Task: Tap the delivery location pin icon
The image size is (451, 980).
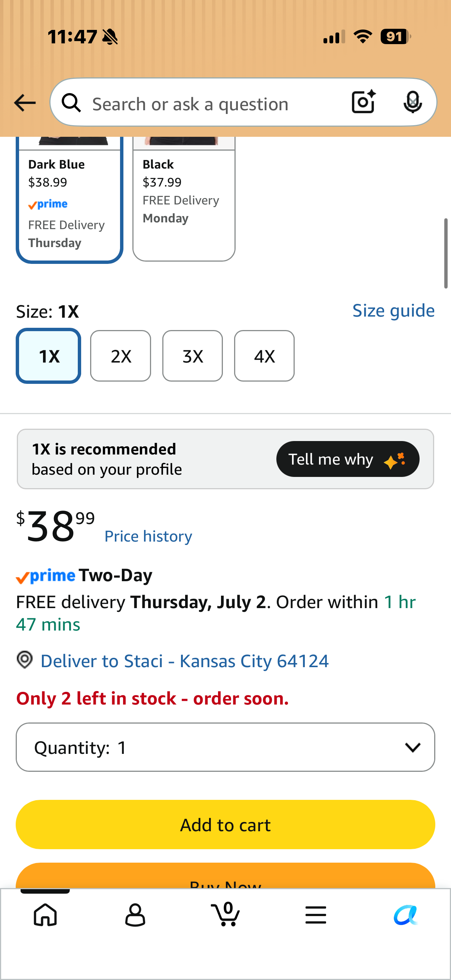Action: [x=25, y=659]
